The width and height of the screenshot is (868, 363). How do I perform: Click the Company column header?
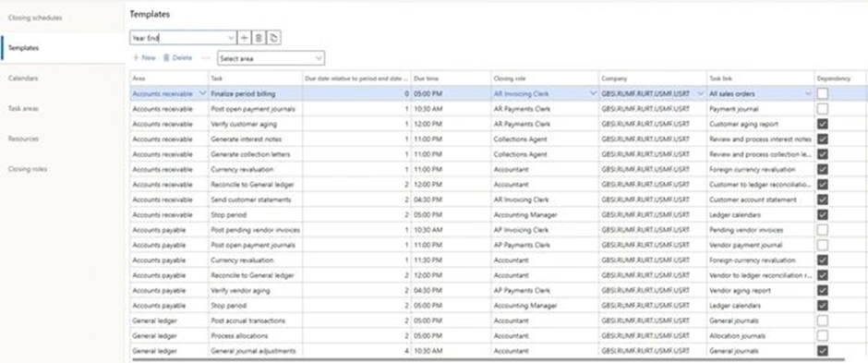click(x=652, y=79)
